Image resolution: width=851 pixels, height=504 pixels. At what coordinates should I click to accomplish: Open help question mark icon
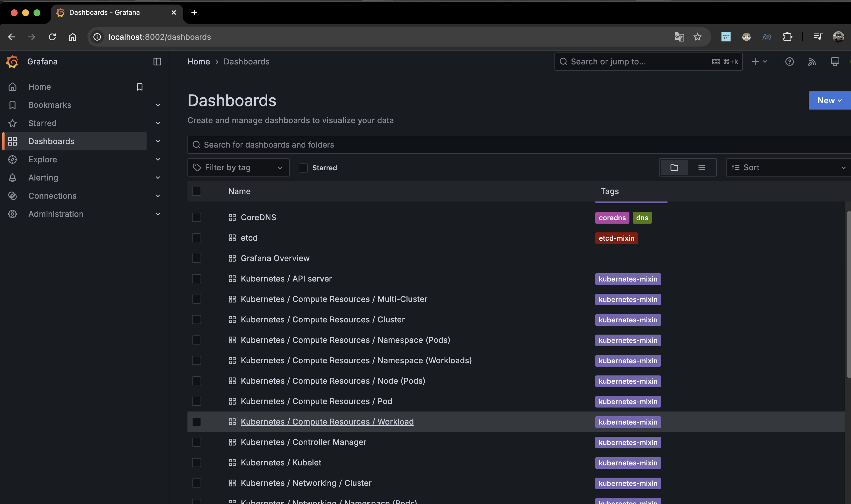pos(789,62)
